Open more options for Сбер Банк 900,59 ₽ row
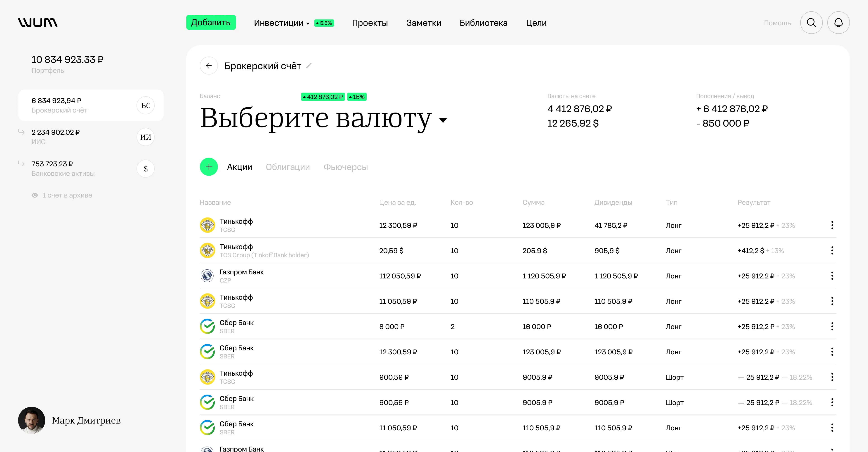Viewport: 868px width, 452px height. click(832, 402)
